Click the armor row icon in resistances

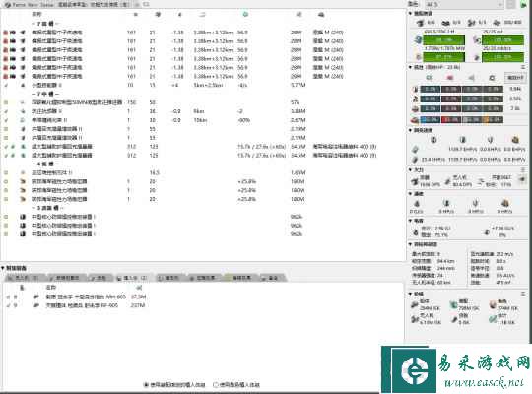point(415,99)
